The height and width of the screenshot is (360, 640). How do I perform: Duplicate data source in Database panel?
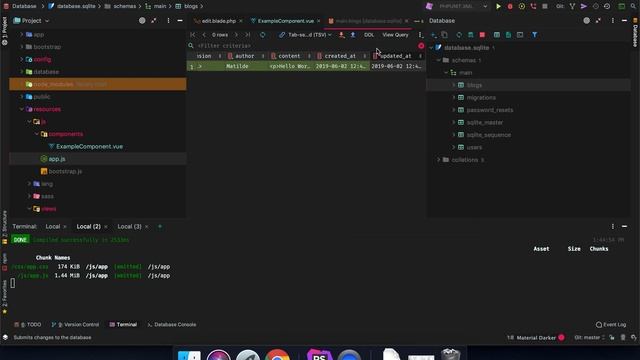point(444,35)
